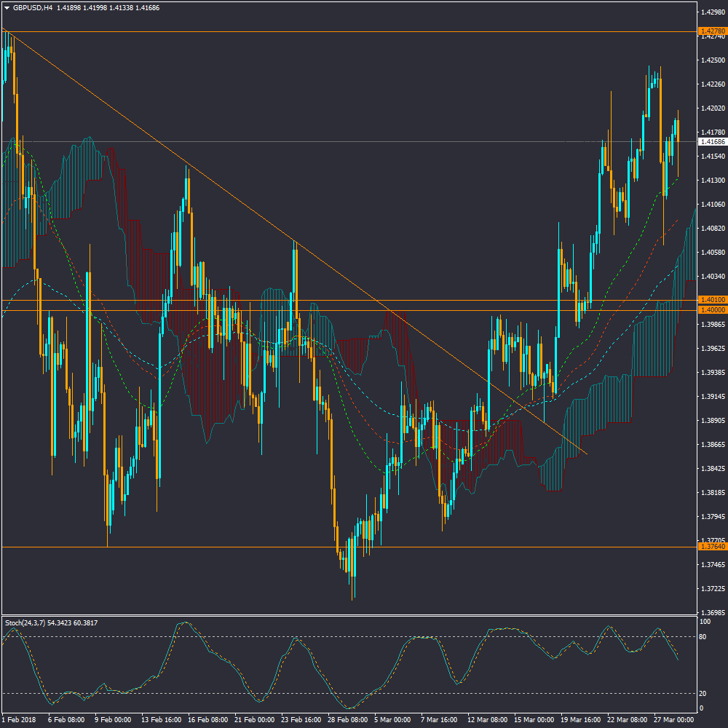Select the orange 1.40100 level price tag
Screen dimensions: 728x728
coord(711,299)
